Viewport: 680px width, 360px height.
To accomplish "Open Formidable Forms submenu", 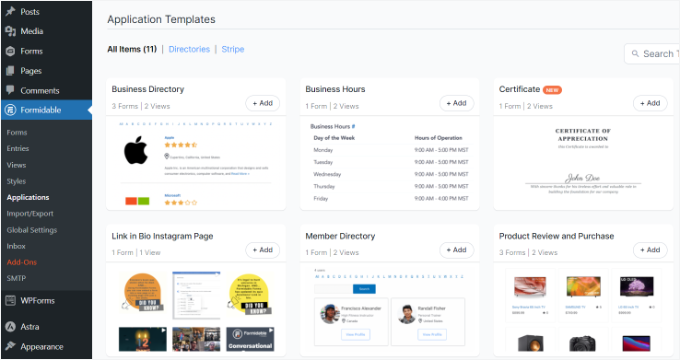I will tap(17, 133).
